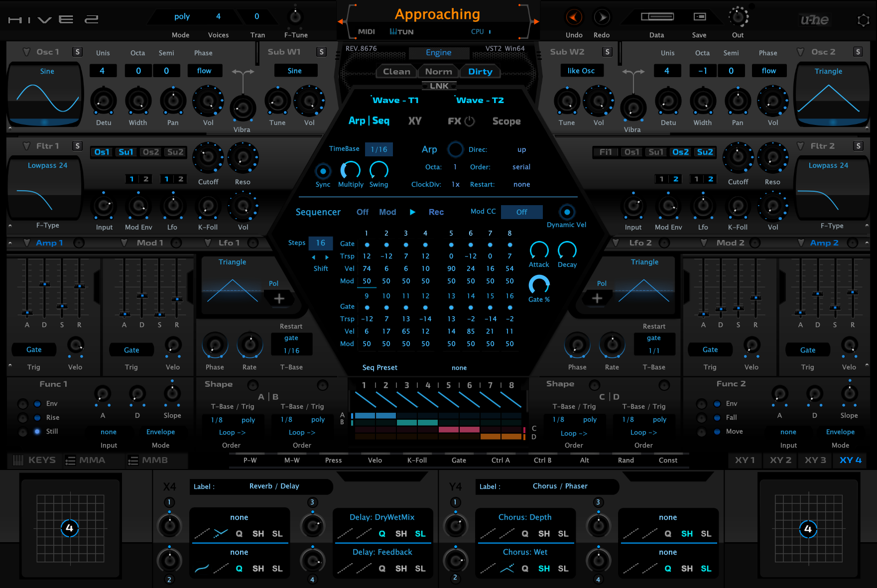Viewport: 877px width, 588px height.
Task: Select the Dirty engine button
Action: click(480, 72)
